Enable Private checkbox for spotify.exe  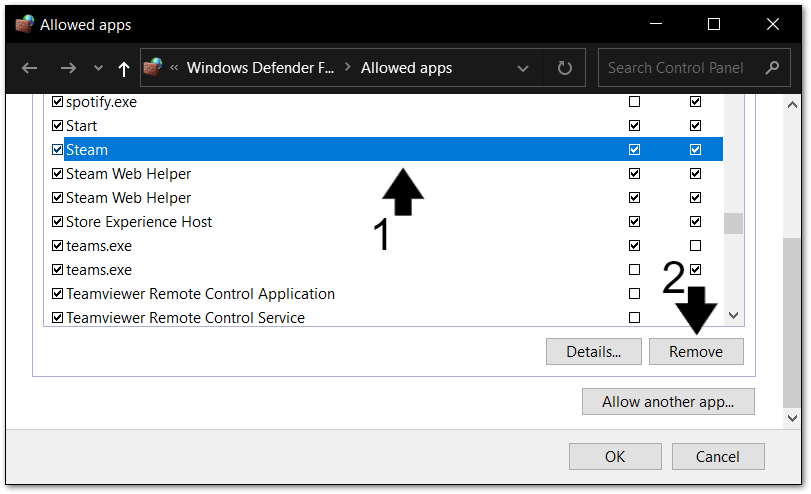634,101
